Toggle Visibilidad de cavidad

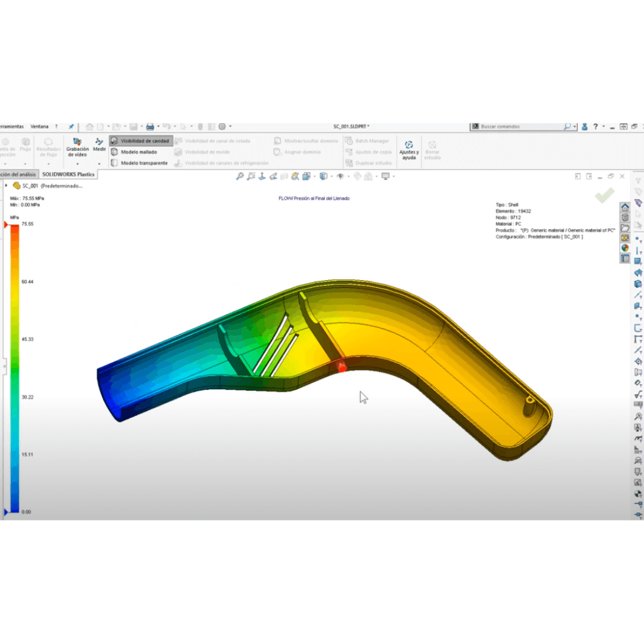(141, 141)
